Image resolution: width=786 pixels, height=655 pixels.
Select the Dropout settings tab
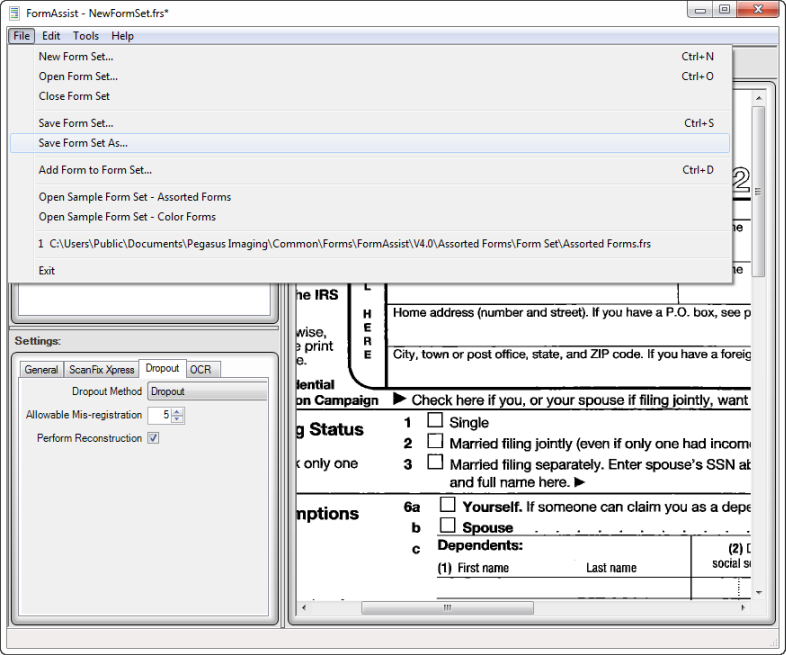point(162,368)
